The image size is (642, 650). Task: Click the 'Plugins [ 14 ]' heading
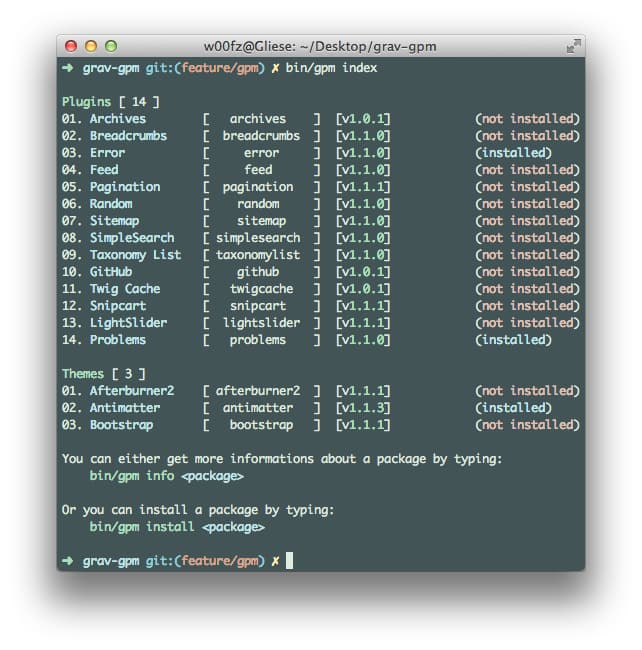point(110,102)
